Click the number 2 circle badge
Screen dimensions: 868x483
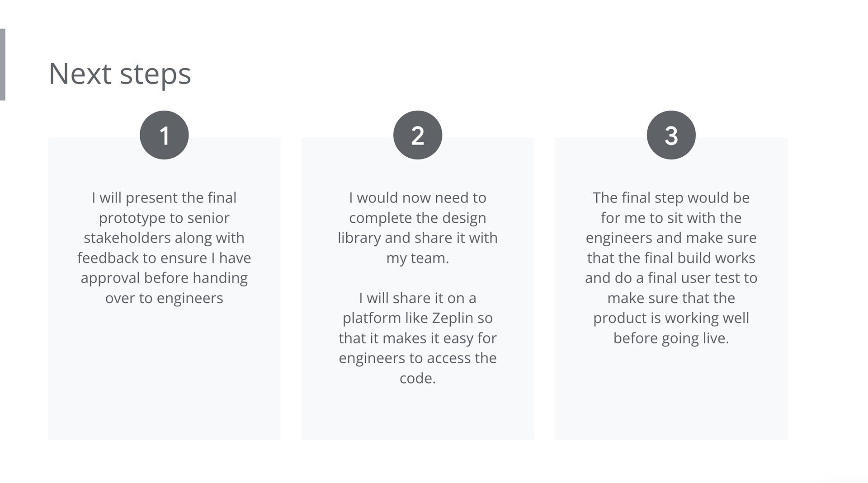[x=418, y=135]
